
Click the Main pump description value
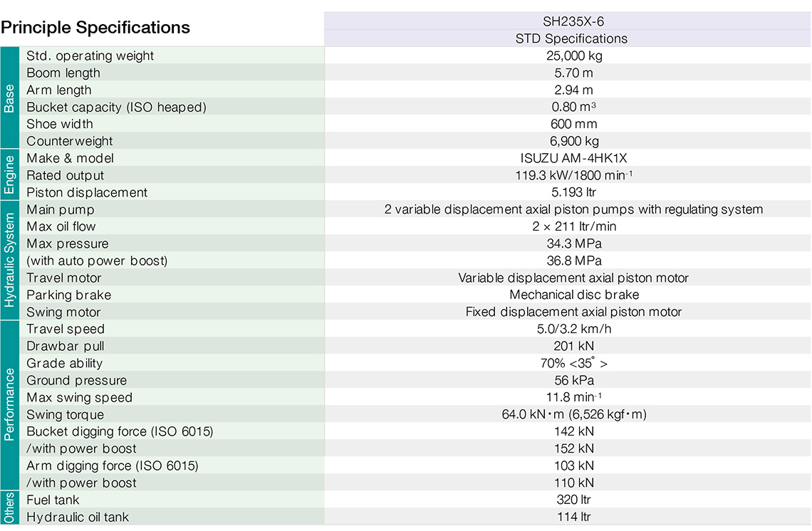(x=573, y=209)
